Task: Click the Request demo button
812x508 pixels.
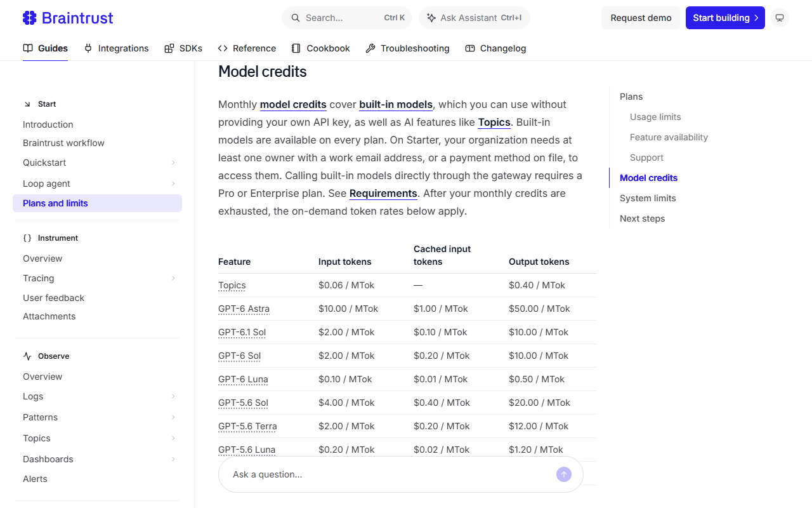Action: [641, 18]
